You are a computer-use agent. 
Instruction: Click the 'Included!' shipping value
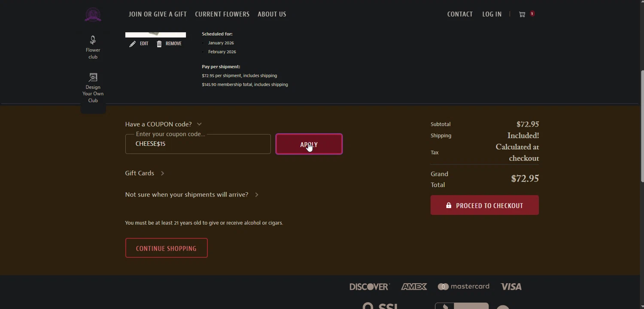pyautogui.click(x=523, y=136)
